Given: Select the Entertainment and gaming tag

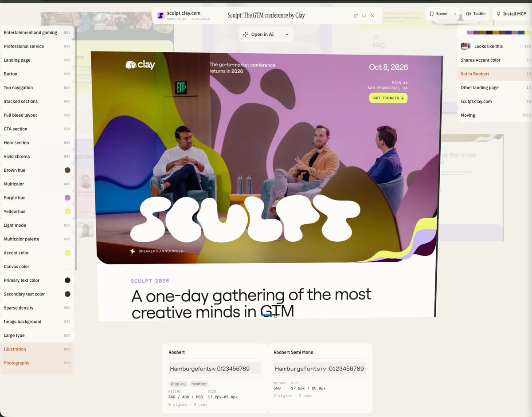Looking at the screenshot, I should tap(37, 33).
